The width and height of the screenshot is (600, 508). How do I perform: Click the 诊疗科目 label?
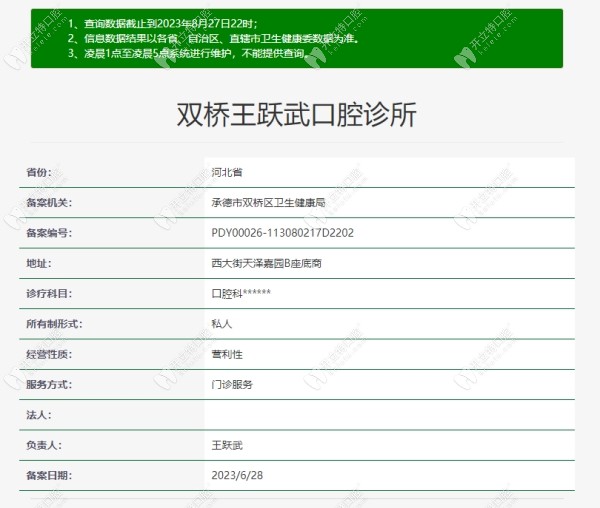49,293
